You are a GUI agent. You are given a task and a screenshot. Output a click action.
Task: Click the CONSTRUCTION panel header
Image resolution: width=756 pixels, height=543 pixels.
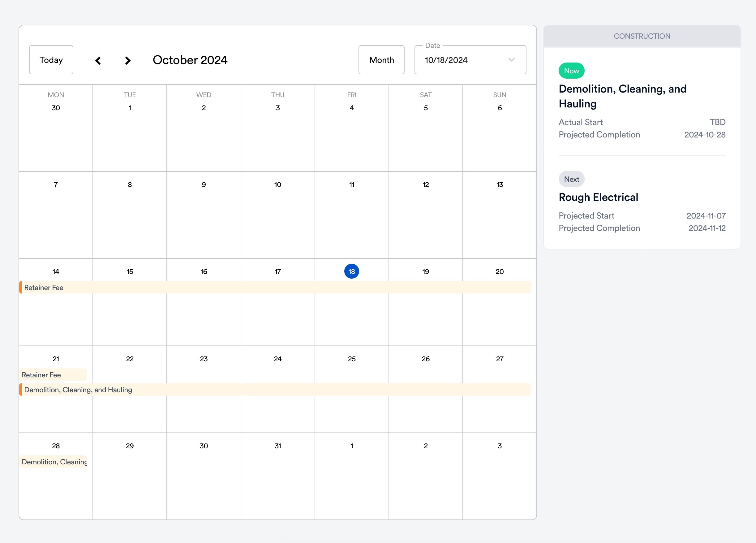642,36
